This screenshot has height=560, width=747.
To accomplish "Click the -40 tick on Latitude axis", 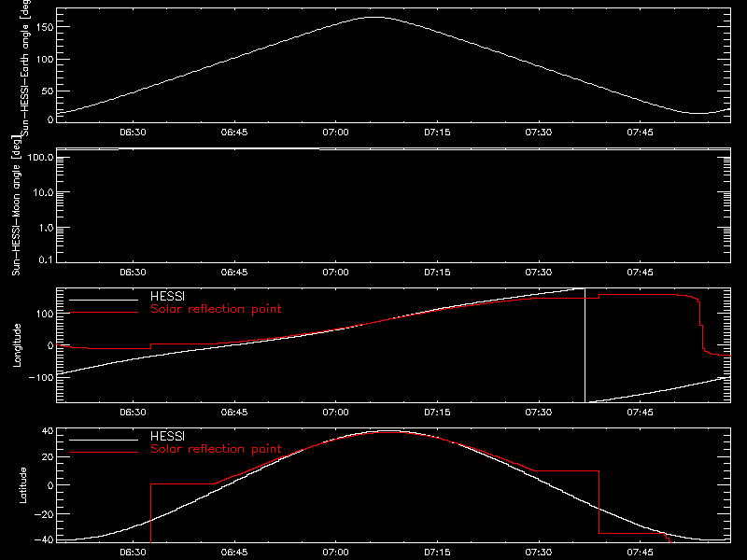I will click(44, 539).
